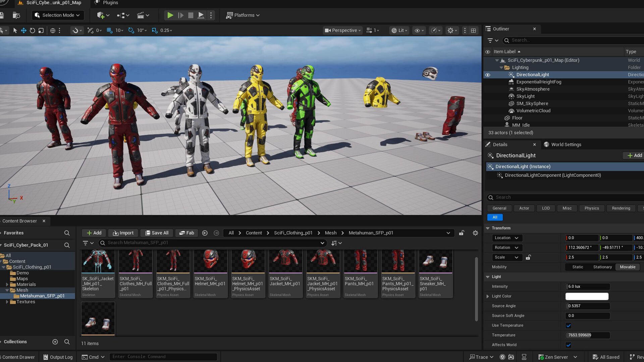Collapse the Transform section
Image resolution: width=644 pixels, height=362 pixels.
[x=488, y=228]
